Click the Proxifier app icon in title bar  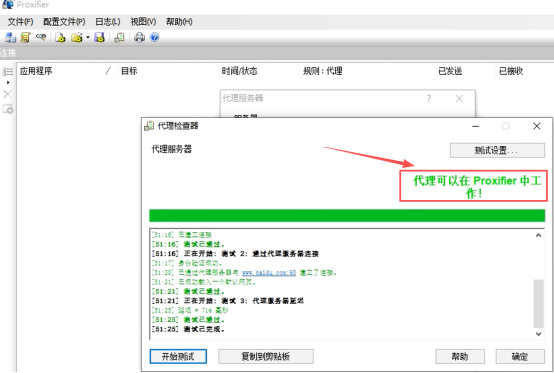coord(8,4)
